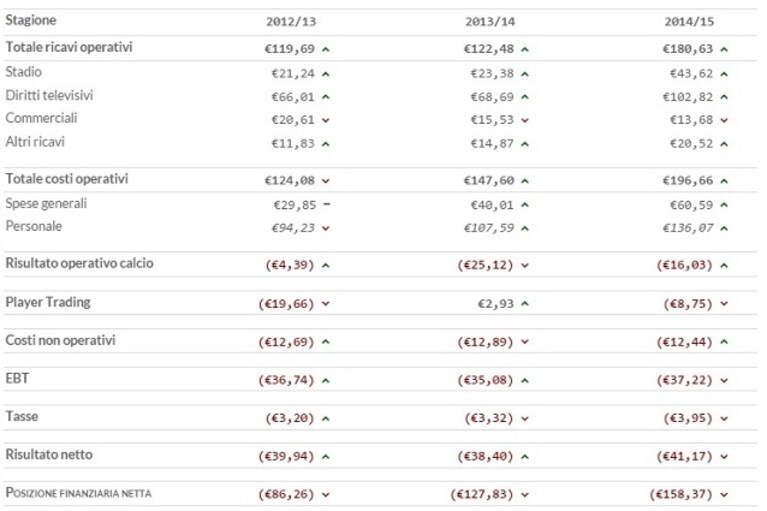
Task: Select the 2012/13 season column header
Action: click(x=291, y=22)
